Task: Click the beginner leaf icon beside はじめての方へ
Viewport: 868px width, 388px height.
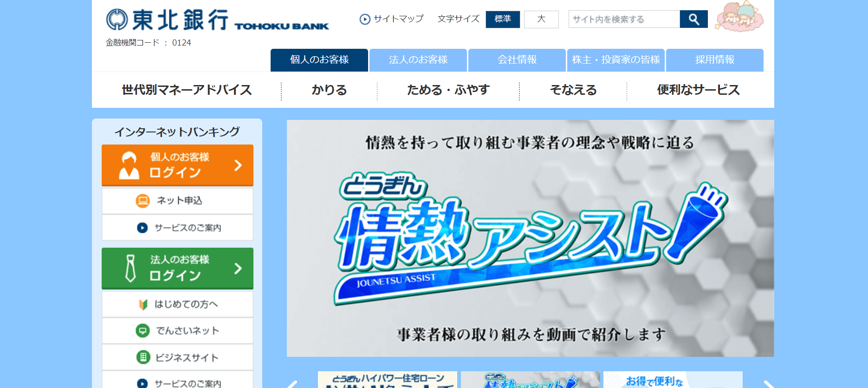Action: point(143,304)
